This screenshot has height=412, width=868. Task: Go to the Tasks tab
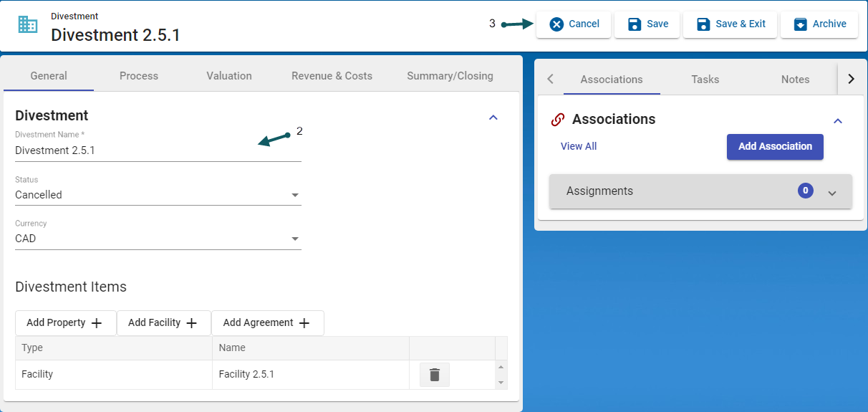click(705, 80)
